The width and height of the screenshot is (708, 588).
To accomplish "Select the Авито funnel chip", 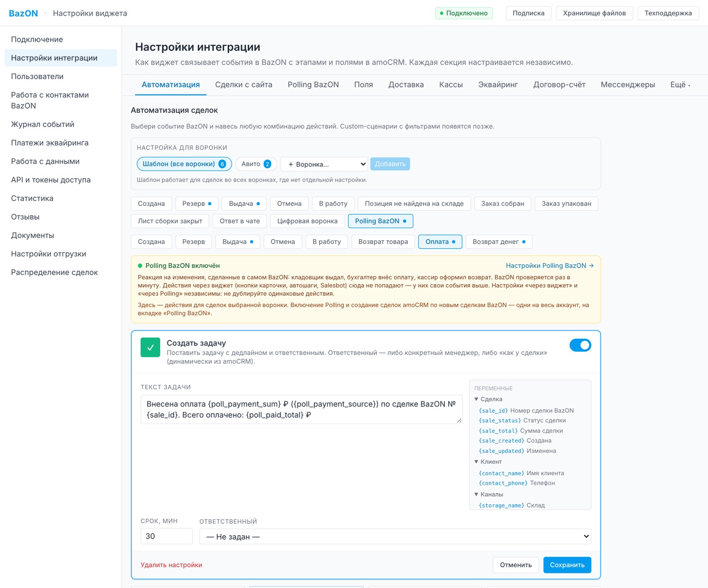I will 256,164.
